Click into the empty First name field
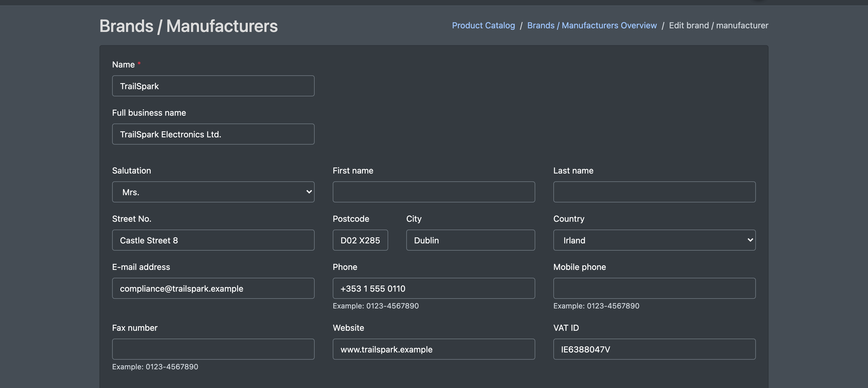The width and height of the screenshot is (868, 388). tap(434, 192)
